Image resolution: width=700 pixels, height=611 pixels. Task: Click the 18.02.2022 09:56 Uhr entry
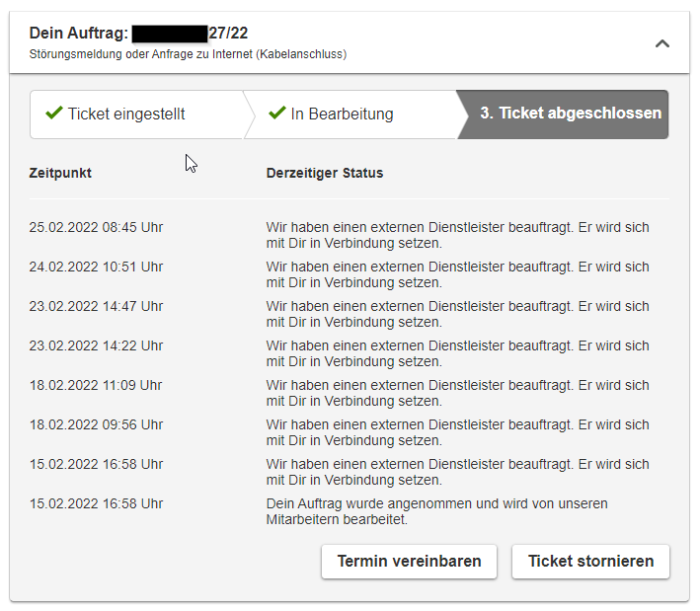click(96, 424)
